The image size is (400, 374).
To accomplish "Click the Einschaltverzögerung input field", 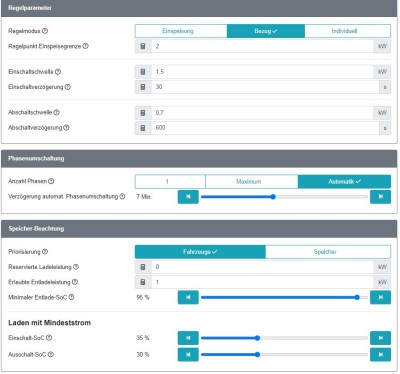I will [265, 87].
